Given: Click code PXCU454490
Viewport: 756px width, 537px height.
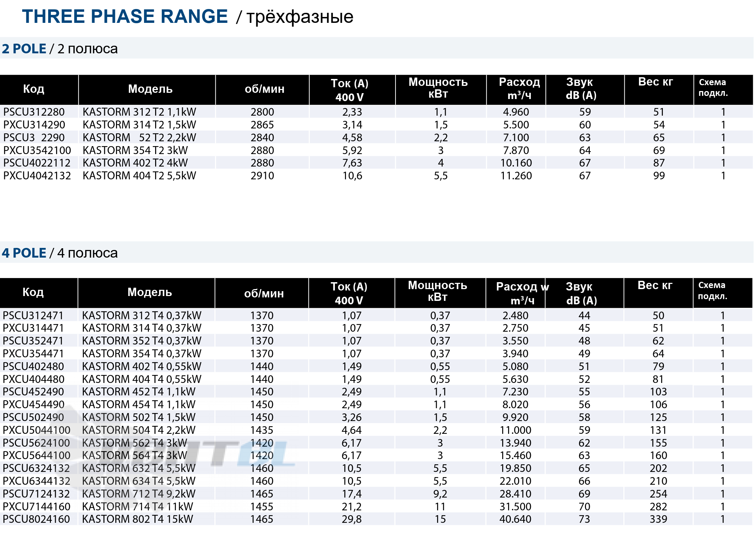Looking at the screenshot, I should 34,404.
